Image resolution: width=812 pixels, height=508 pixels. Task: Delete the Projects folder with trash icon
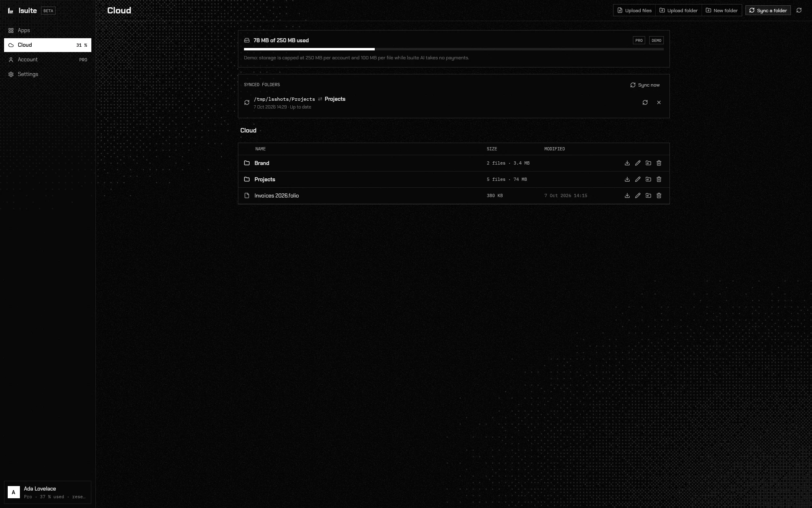point(659,179)
